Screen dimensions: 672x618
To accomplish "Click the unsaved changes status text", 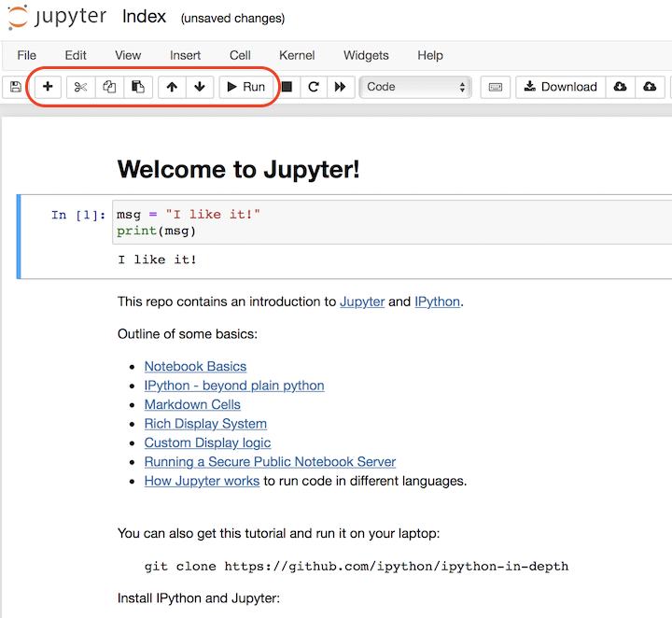I will 232,19.
